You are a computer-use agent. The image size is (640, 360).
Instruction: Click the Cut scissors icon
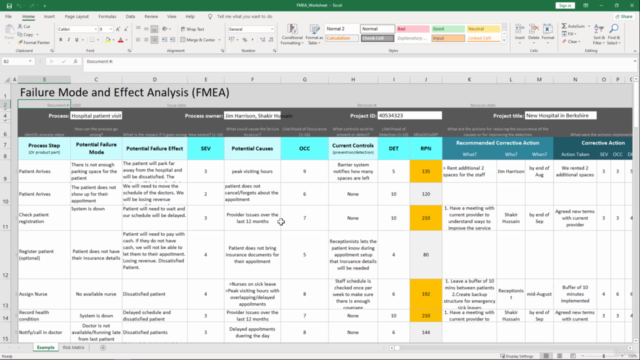click(x=20, y=27)
